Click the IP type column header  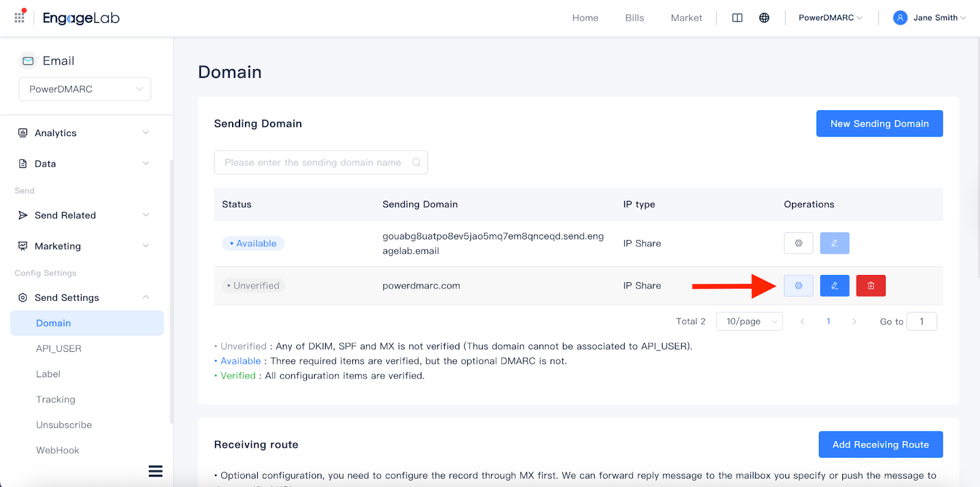[x=639, y=204]
